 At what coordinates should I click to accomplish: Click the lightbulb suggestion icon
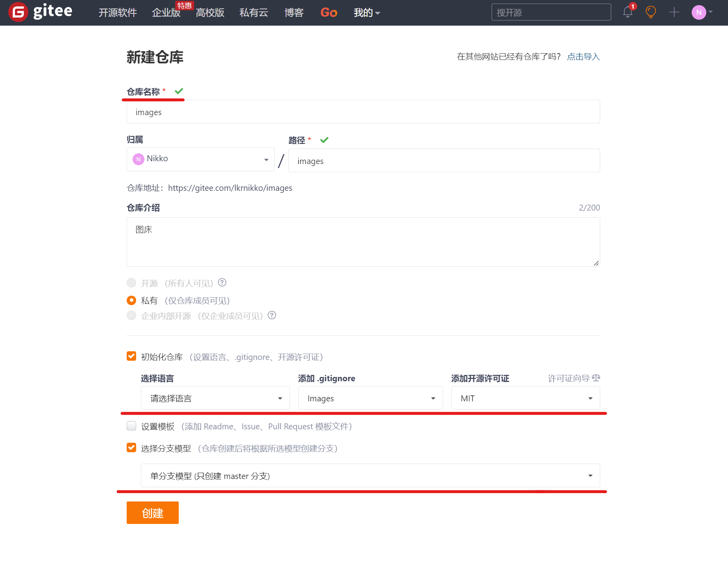coord(651,12)
